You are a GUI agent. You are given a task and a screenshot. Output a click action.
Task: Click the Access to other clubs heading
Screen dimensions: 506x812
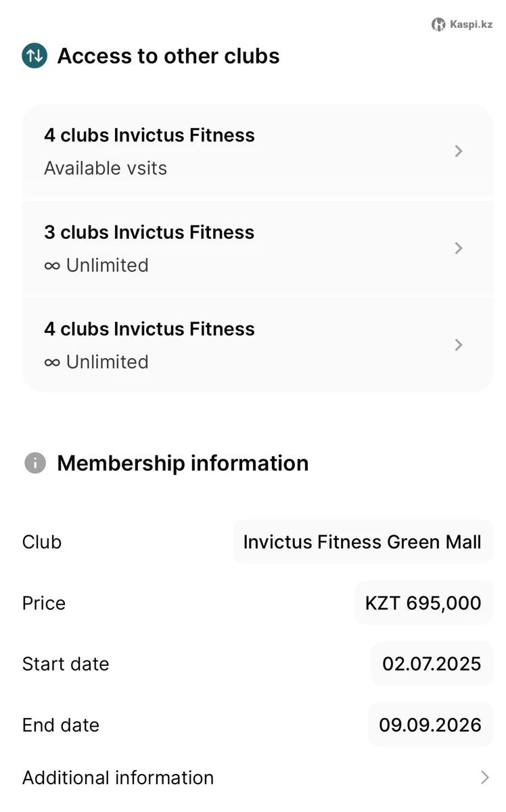[168, 55]
